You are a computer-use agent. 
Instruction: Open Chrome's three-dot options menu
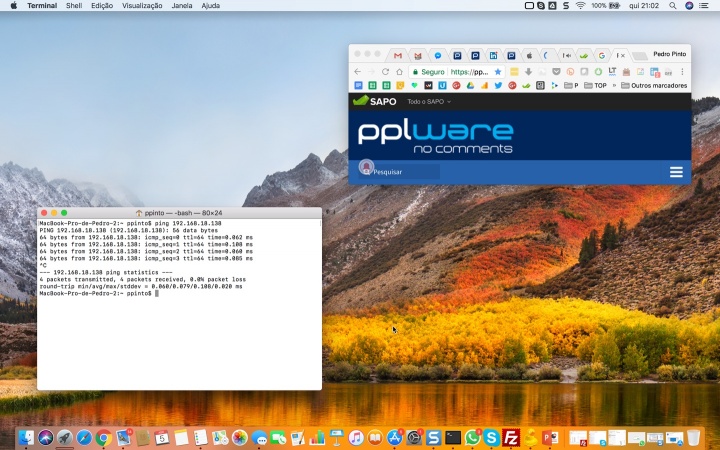click(x=683, y=72)
